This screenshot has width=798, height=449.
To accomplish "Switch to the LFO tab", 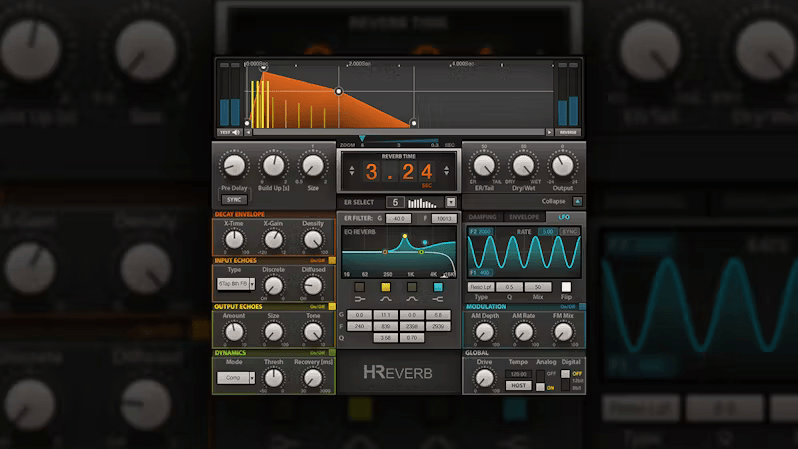I will [x=564, y=217].
